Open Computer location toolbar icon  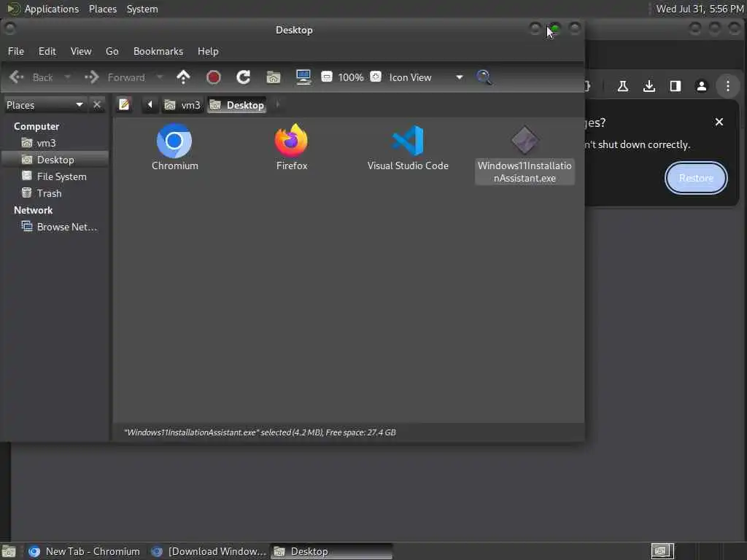[303, 77]
